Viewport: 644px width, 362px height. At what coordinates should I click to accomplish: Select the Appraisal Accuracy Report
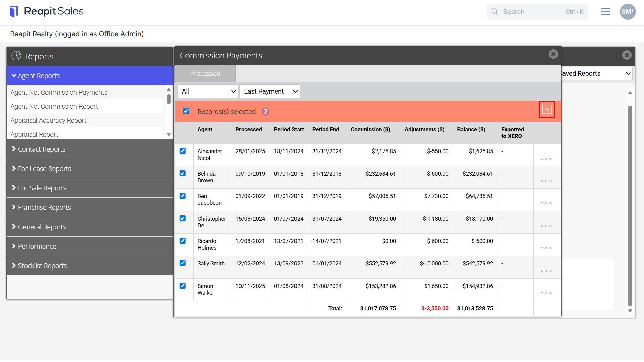(x=48, y=120)
